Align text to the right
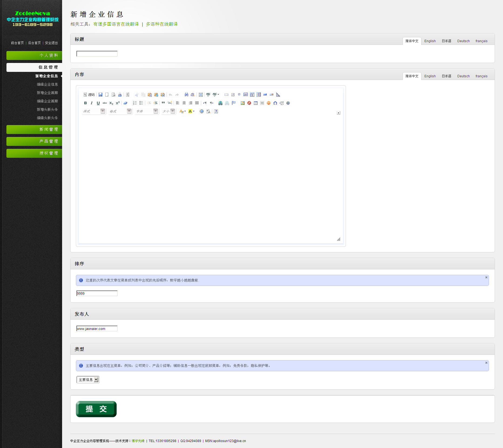Screen dimensions: 503x448 coord(191,103)
